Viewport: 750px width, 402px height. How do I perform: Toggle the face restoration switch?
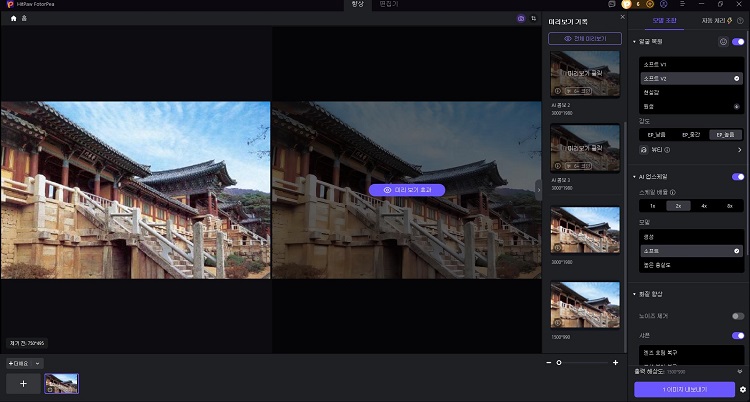(x=738, y=42)
